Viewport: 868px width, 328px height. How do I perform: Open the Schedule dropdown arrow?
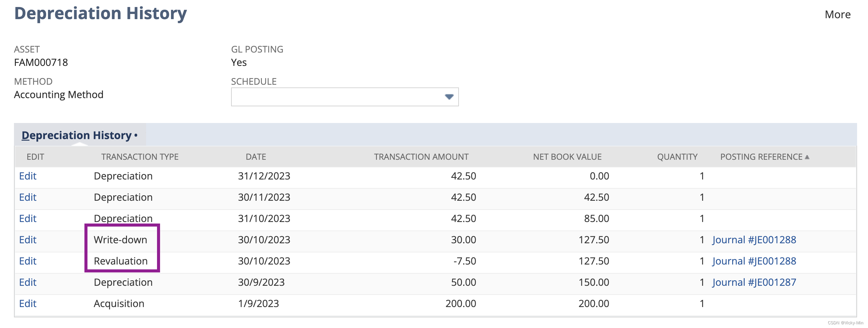point(449,97)
